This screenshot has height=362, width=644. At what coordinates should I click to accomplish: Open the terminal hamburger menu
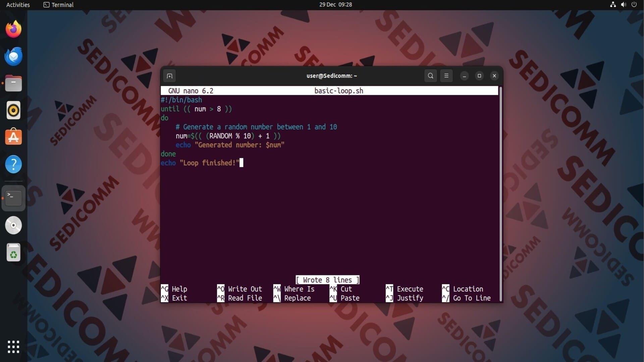click(446, 76)
